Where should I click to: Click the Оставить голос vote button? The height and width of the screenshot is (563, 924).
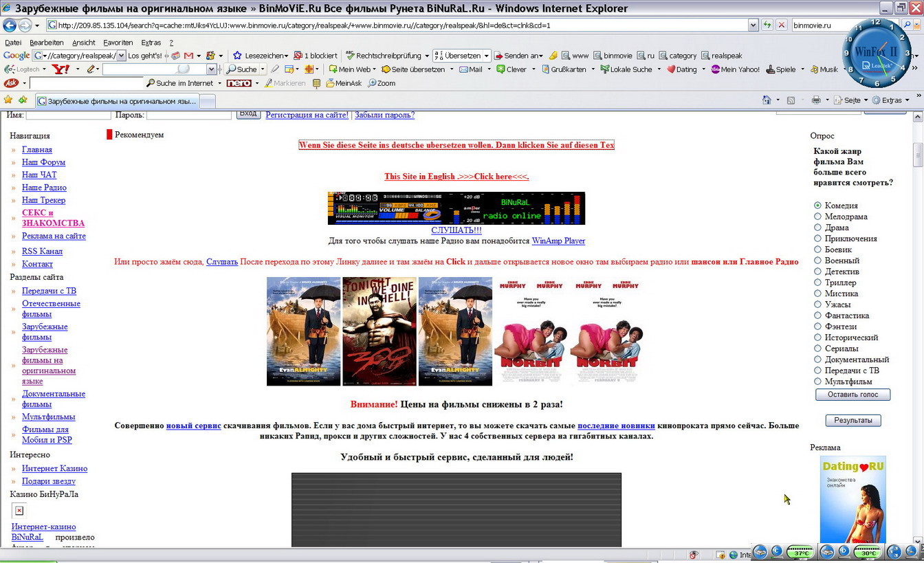[x=852, y=395]
